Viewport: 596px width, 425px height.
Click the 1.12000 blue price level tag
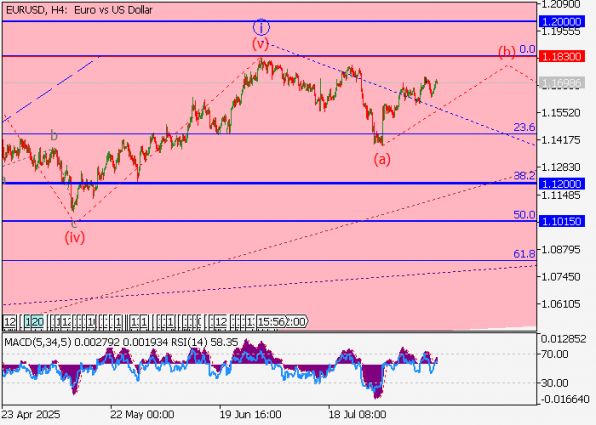tap(561, 184)
